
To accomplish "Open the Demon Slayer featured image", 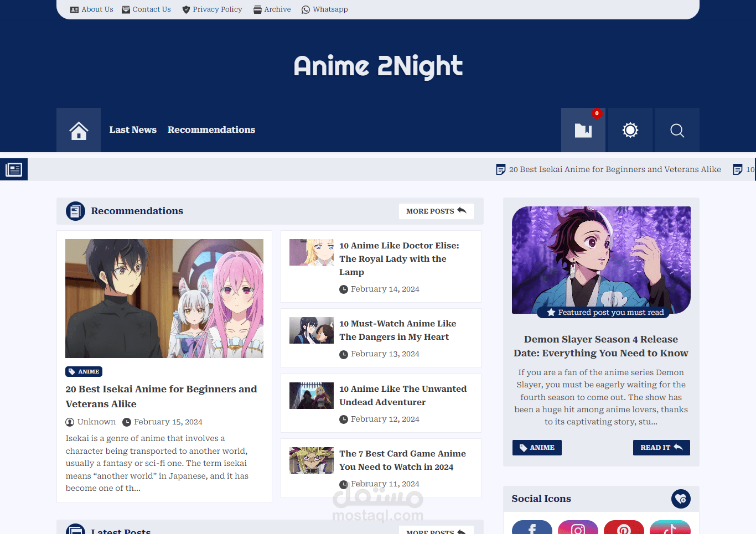I will coord(601,260).
